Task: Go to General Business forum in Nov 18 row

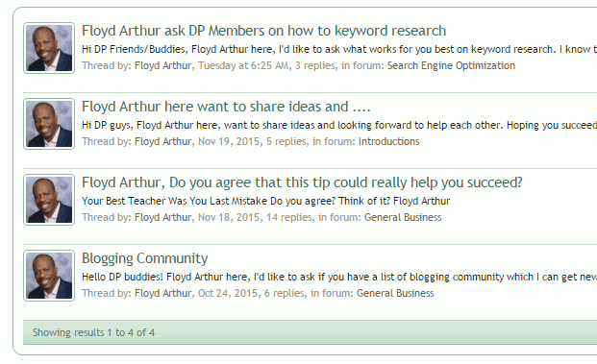Action: pos(403,218)
